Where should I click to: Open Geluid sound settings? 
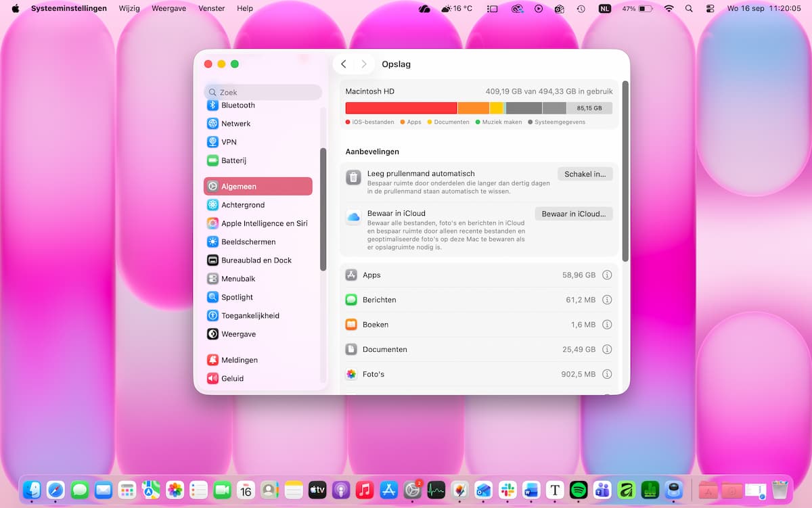[x=258, y=379]
